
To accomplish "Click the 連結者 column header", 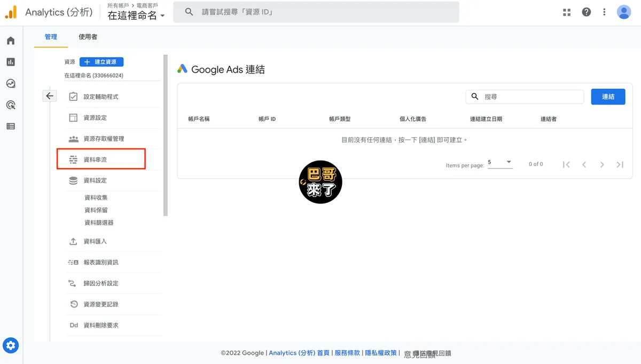I will coord(549,119).
